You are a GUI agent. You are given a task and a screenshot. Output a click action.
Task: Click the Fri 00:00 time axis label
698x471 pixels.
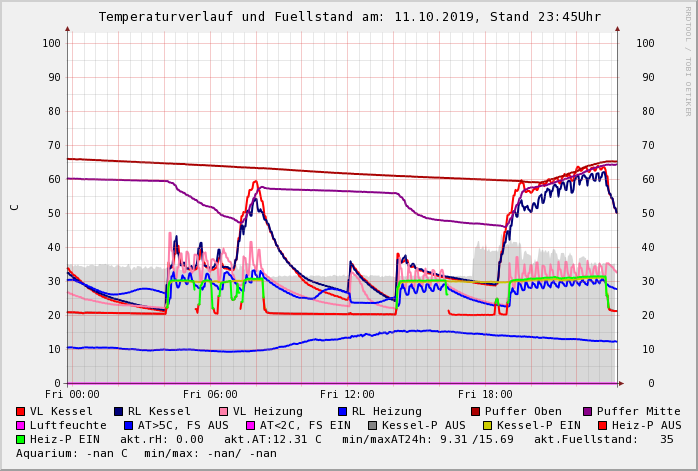(x=72, y=395)
